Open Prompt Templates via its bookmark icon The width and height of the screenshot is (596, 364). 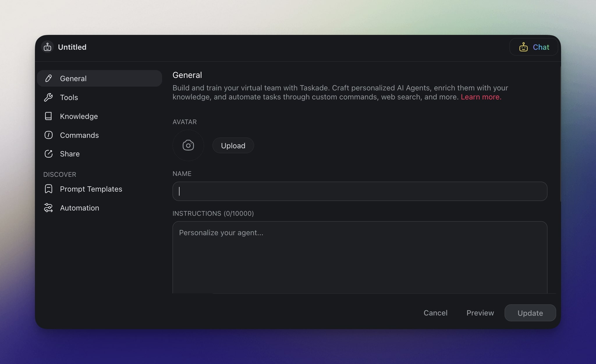pyautogui.click(x=49, y=189)
